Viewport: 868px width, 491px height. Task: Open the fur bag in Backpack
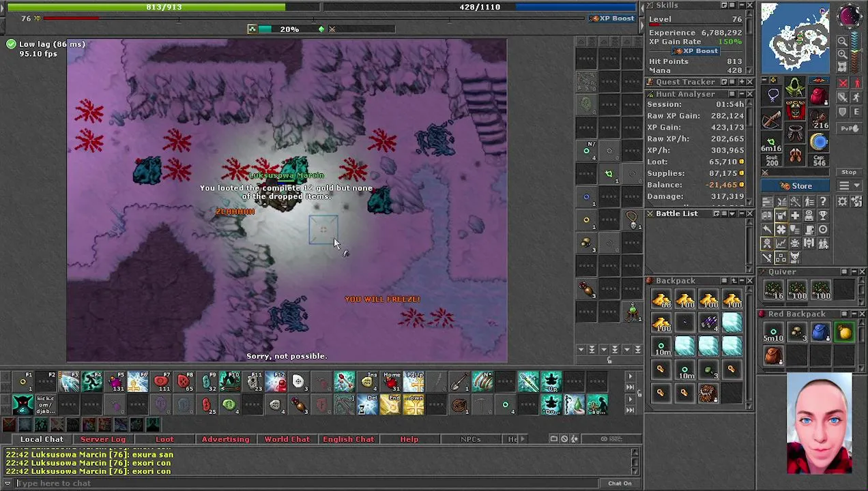coord(708,393)
